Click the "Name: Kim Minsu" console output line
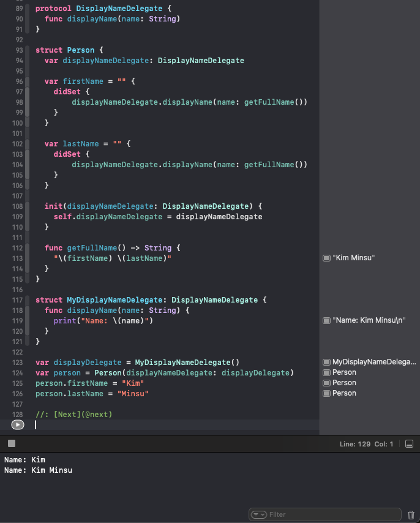The width and height of the screenshot is (420, 523). tap(38, 470)
